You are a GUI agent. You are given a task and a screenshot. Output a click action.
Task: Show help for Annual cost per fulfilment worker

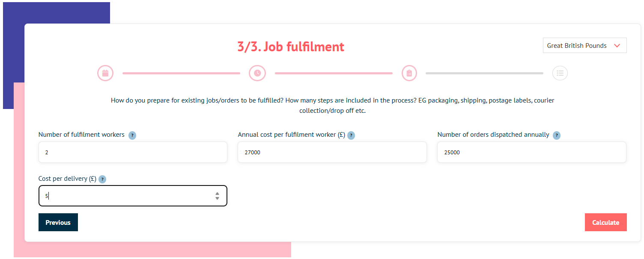(351, 135)
